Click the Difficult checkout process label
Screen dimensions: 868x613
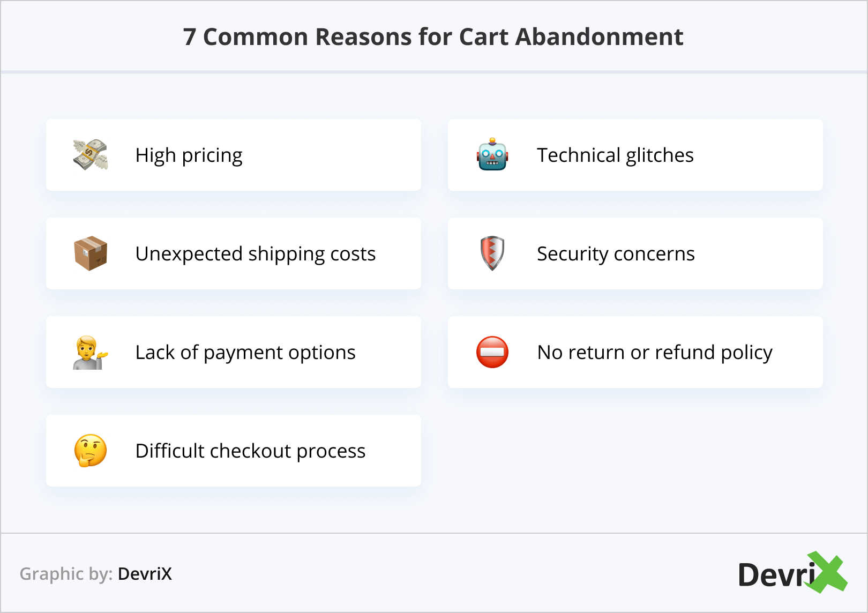click(x=250, y=451)
